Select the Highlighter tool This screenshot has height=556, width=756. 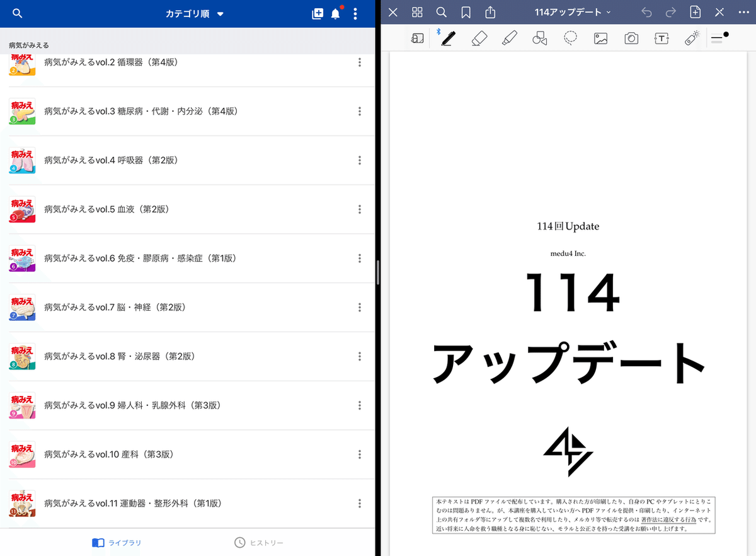[x=510, y=38]
